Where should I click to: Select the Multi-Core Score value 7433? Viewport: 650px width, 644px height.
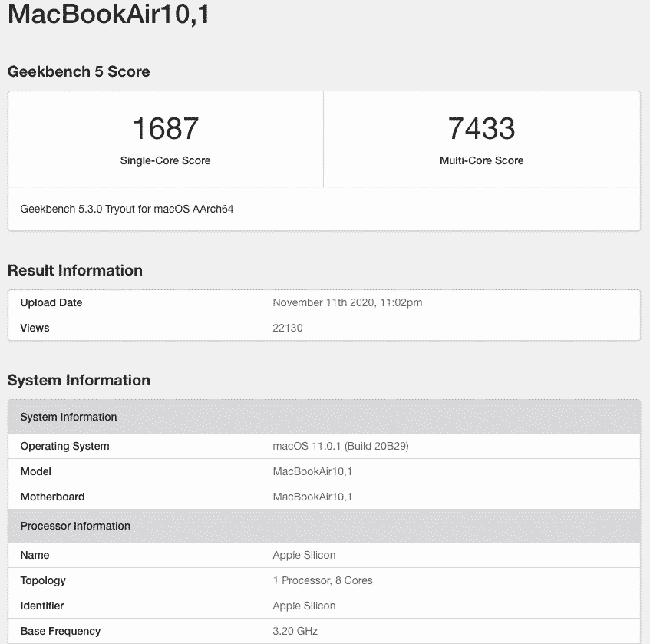[482, 129]
